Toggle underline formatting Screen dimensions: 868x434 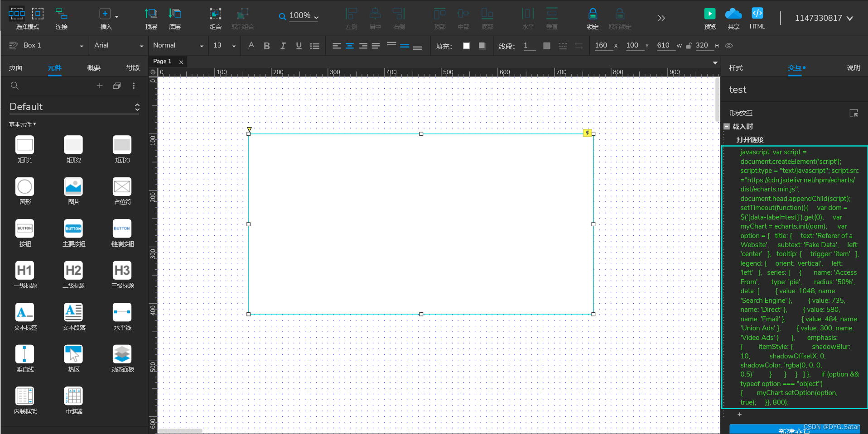click(x=299, y=46)
